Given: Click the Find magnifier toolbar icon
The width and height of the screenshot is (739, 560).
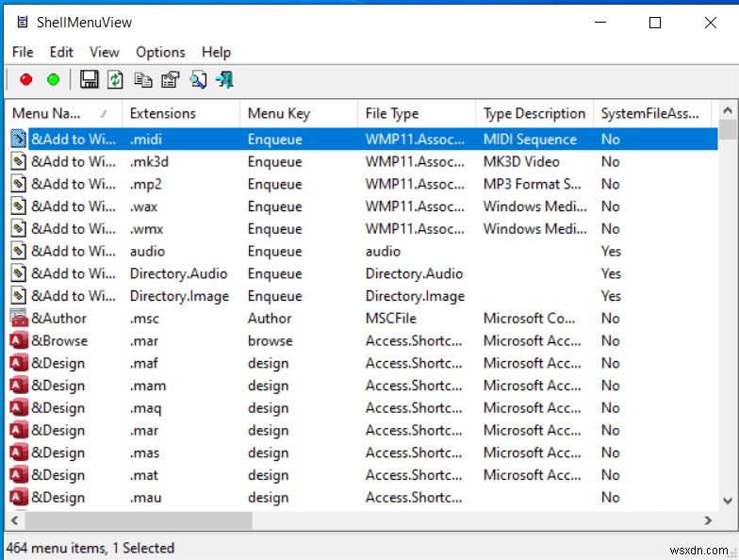Looking at the screenshot, I should 198,80.
